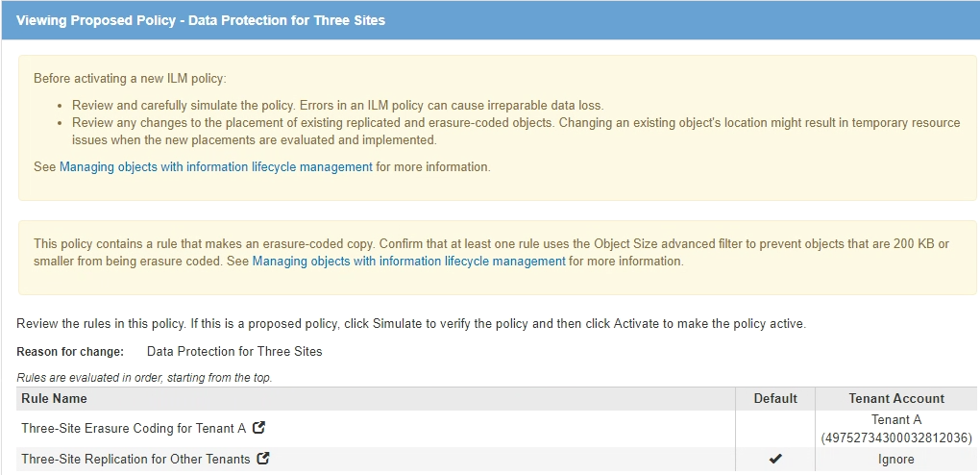Click the 'Before activating a new ILM policy' text
The image size is (980, 475).
coord(130,78)
